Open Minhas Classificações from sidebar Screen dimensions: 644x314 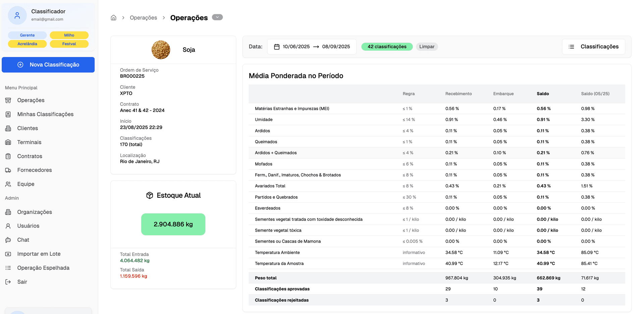tap(45, 114)
